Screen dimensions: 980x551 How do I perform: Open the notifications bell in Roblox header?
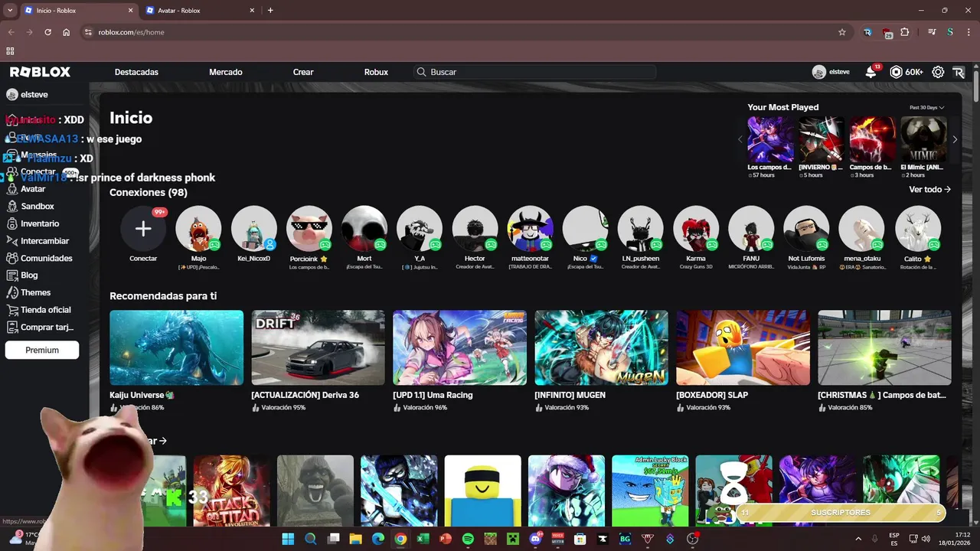(x=871, y=72)
